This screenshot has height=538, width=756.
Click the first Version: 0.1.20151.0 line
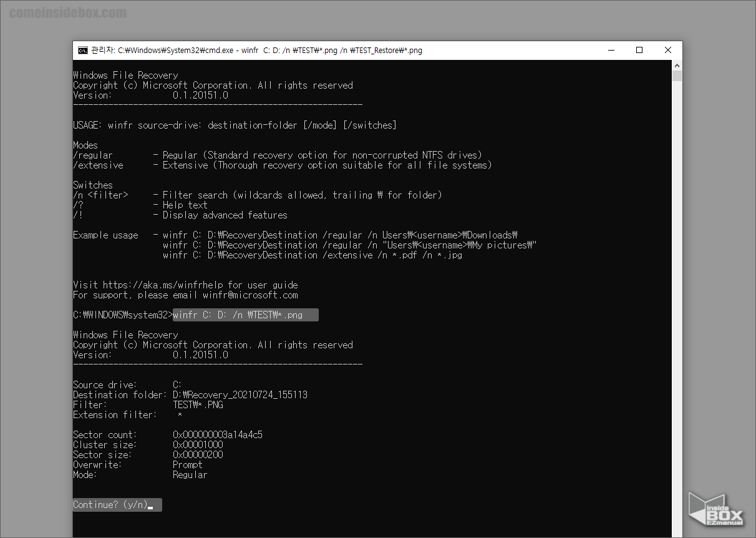click(x=150, y=95)
